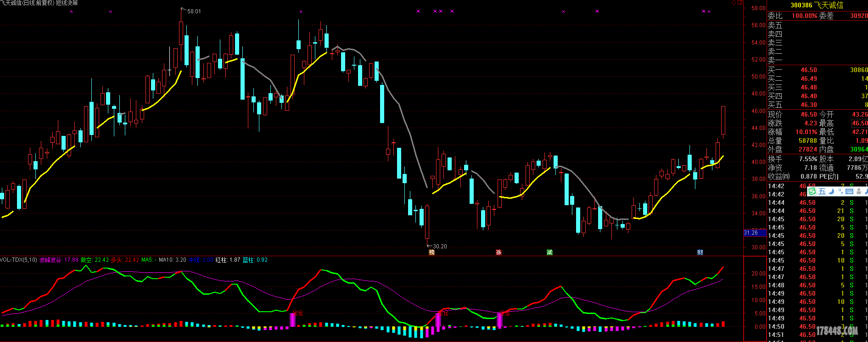Click the 现价 46.50 value
This screenshot has height=342, width=868.
tap(809, 114)
